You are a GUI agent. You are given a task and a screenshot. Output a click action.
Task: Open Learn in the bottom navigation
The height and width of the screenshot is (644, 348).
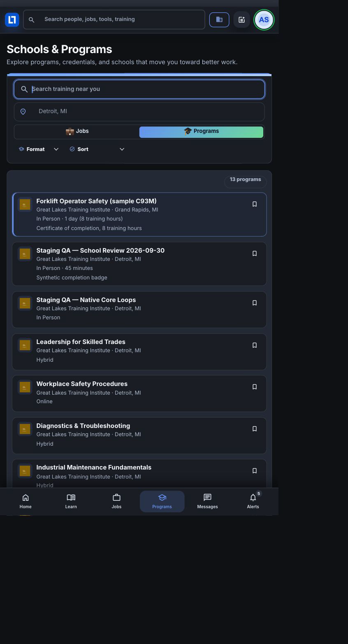(x=71, y=501)
